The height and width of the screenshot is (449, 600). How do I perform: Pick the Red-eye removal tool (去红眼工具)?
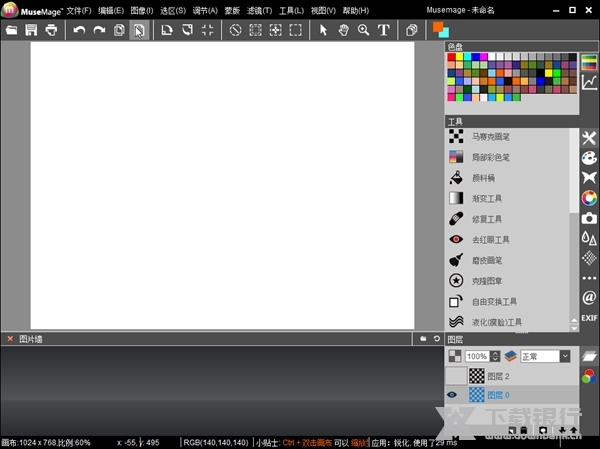490,240
